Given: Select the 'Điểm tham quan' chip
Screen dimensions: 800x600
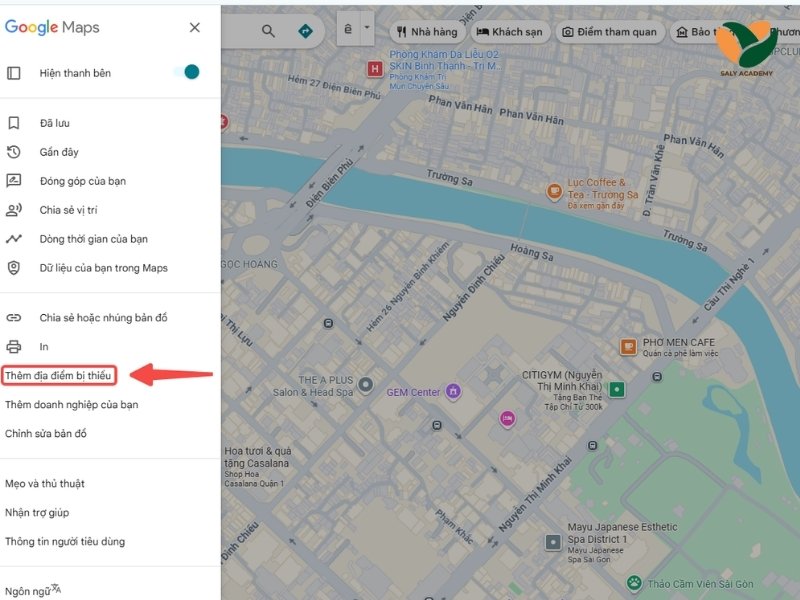Looking at the screenshot, I should point(609,32).
